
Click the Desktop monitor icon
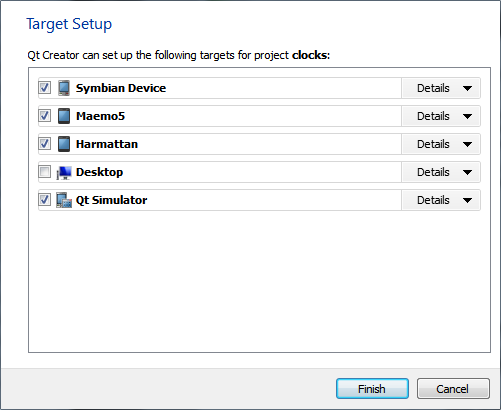click(x=64, y=172)
